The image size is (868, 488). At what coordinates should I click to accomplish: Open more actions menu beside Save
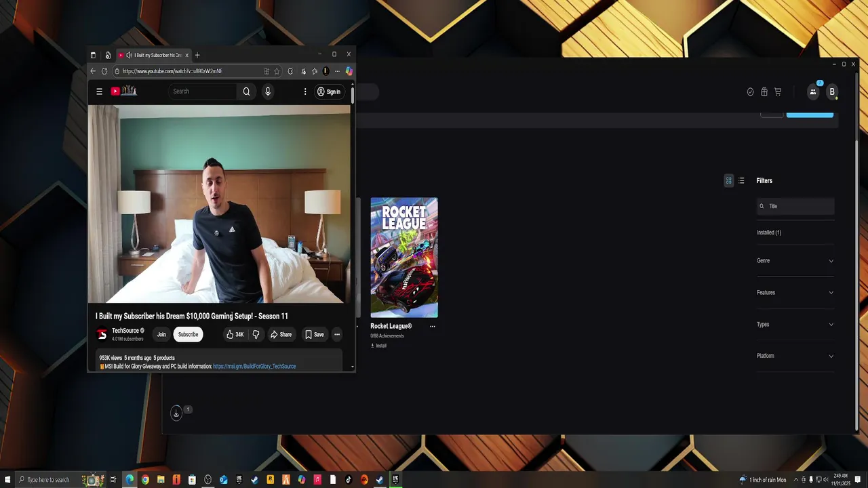337,334
